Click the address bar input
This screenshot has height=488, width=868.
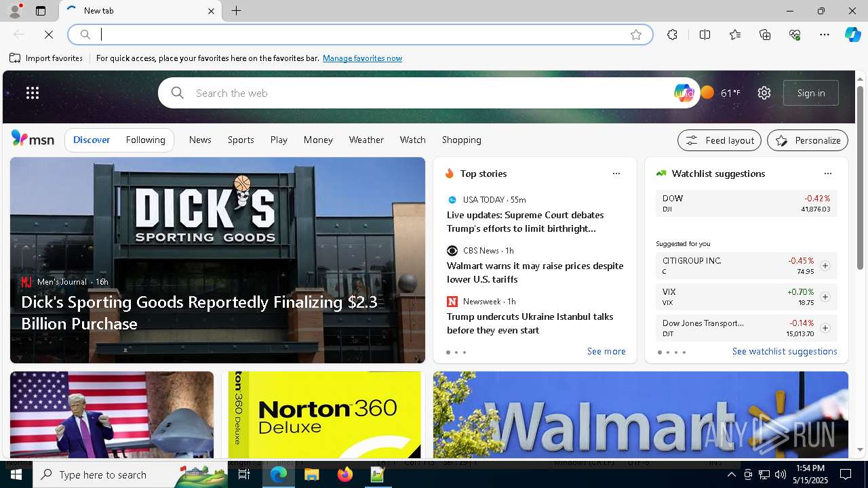[359, 35]
